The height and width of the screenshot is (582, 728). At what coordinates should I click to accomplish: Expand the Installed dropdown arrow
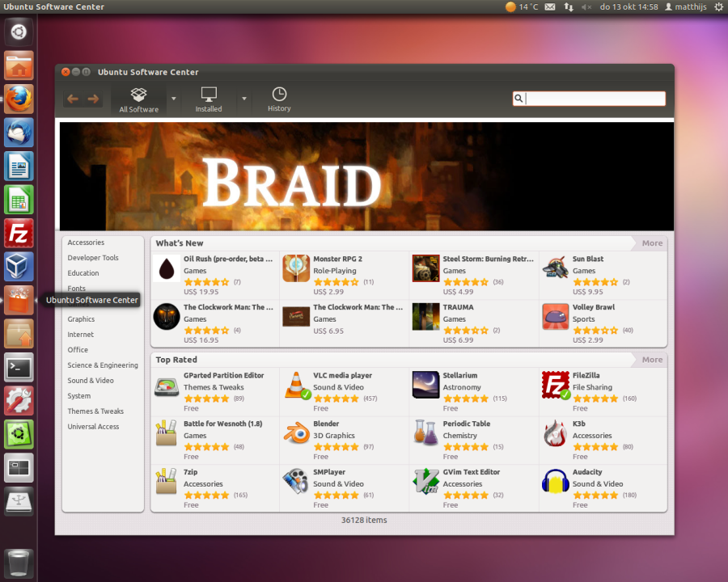pos(243,99)
